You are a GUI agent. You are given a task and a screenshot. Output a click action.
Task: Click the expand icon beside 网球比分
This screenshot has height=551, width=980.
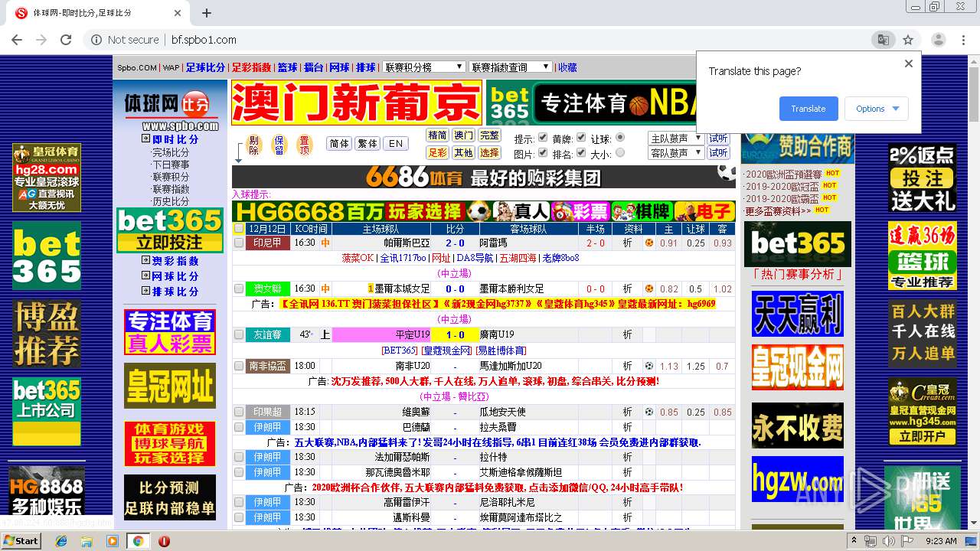click(145, 275)
